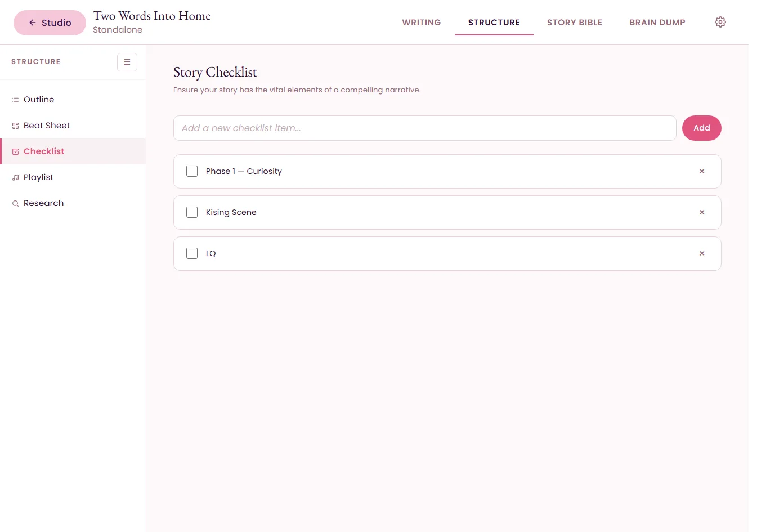Viewport: 757px width, 532px height.
Task: Open Outline in the sidebar
Action: point(73,100)
